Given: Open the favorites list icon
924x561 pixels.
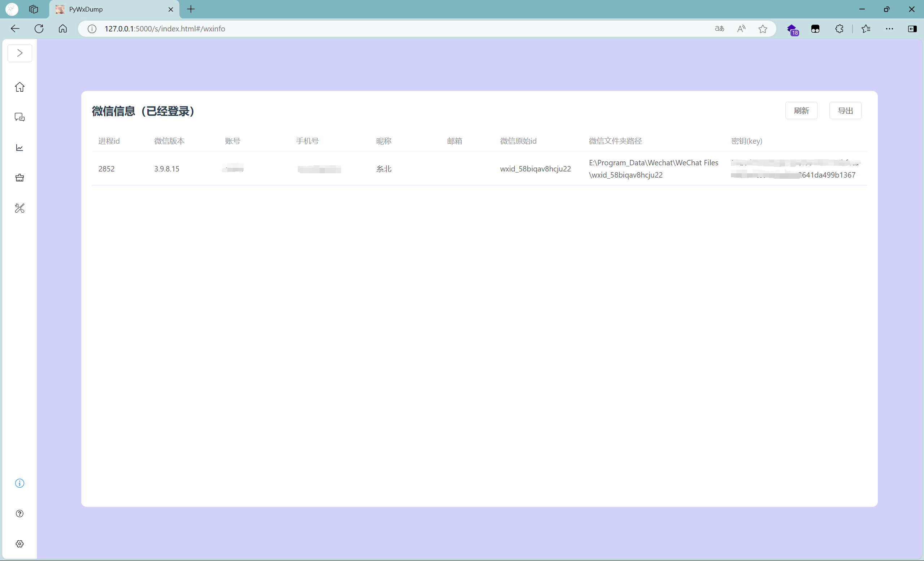Looking at the screenshot, I should [x=866, y=29].
